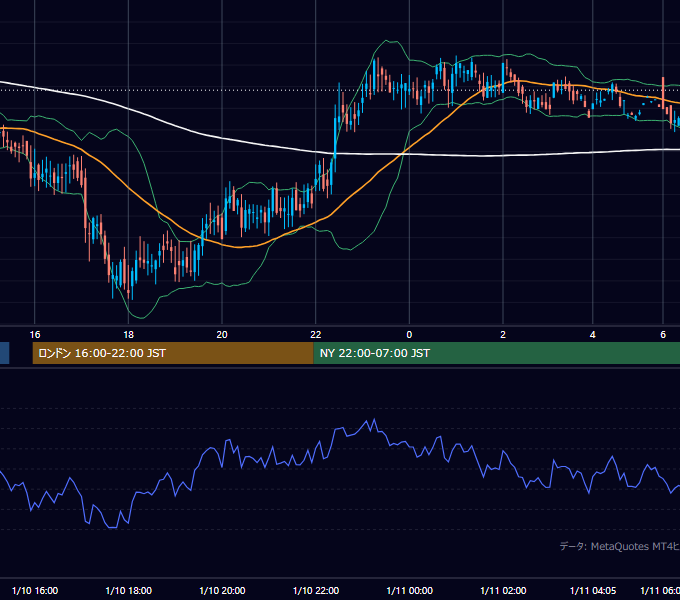Viewport: 680px width, 600px height.
Task: Click the hour 6 axis tick label
Action: coord(663,335)
